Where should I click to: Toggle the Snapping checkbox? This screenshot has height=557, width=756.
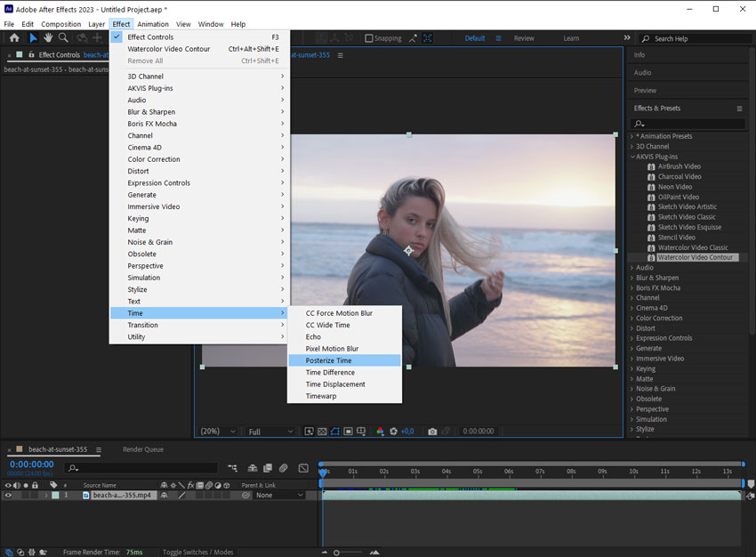click(369, 38)
